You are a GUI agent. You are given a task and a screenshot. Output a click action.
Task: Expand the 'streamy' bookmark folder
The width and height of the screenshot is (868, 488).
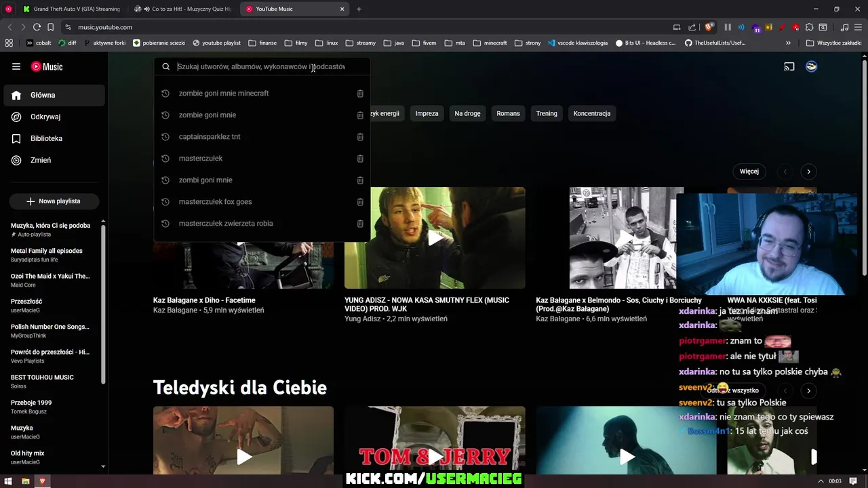[361, 43]
